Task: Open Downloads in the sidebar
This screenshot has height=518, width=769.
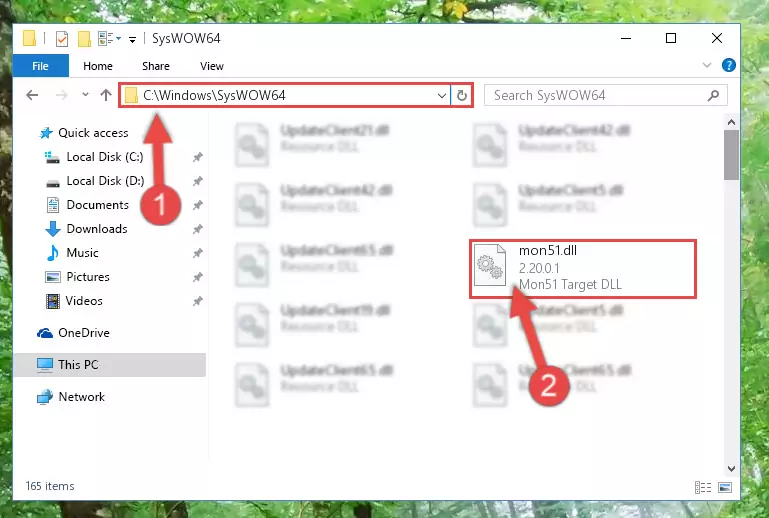Action: pyautogui.click(x=97, y=229)
